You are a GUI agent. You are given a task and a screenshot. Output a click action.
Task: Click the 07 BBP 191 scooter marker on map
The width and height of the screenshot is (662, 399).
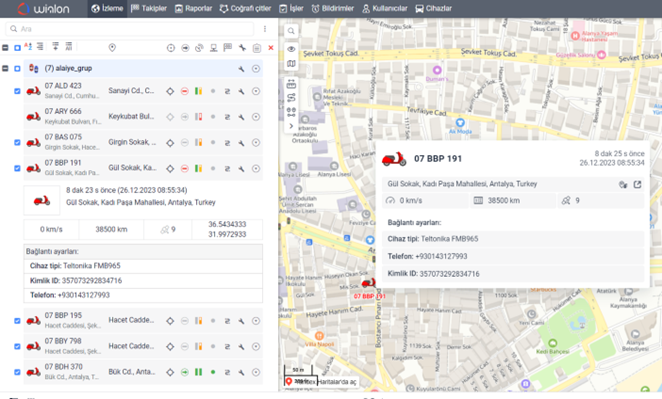pos(369,283)
